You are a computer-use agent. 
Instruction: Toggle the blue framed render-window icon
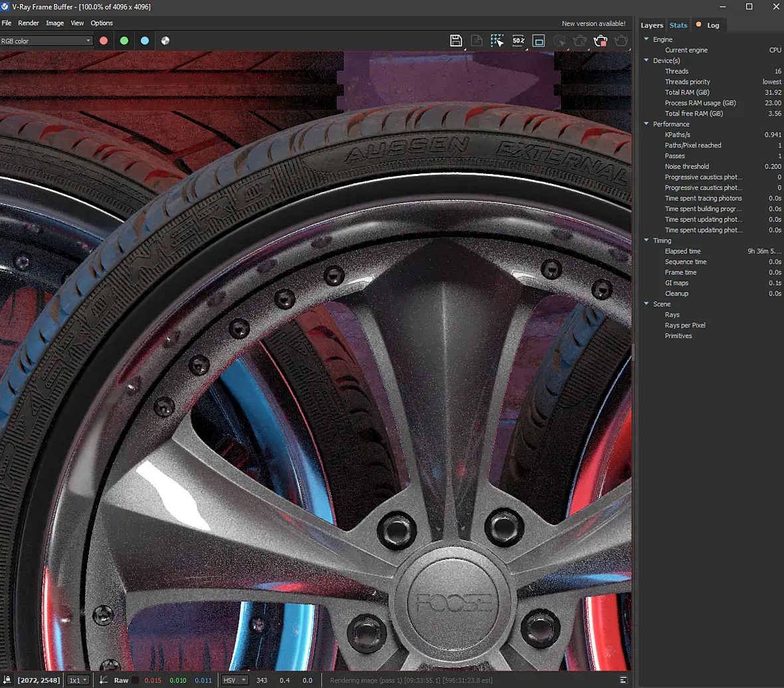pyautogui.click(x=539, y=41)
